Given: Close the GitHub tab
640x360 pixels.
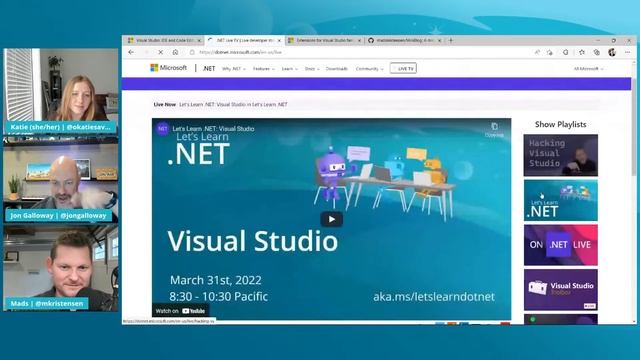Looking at the screenshot, I should click(x=439, y=40).
